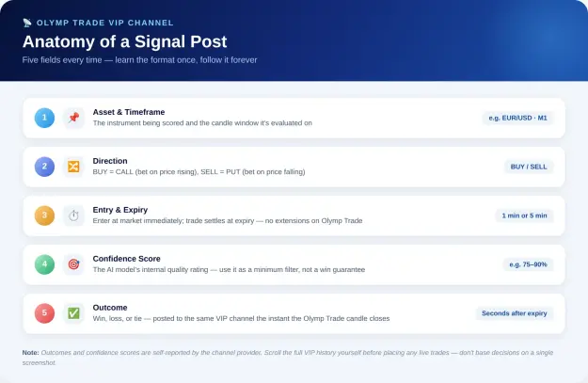Click the OLYMP TRADE VIP CHANNEL label
Image resolution: width=588 pixels, height=383 pixels.
point(105,23)
